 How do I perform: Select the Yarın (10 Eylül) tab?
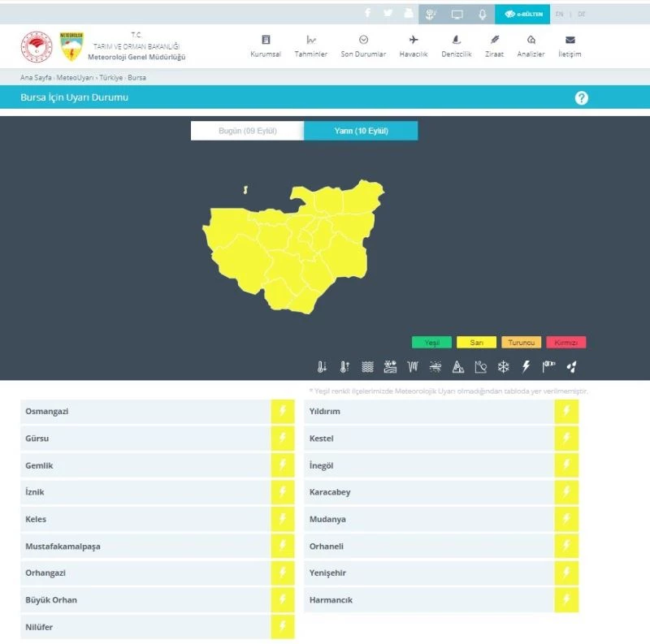click(361, 131)
